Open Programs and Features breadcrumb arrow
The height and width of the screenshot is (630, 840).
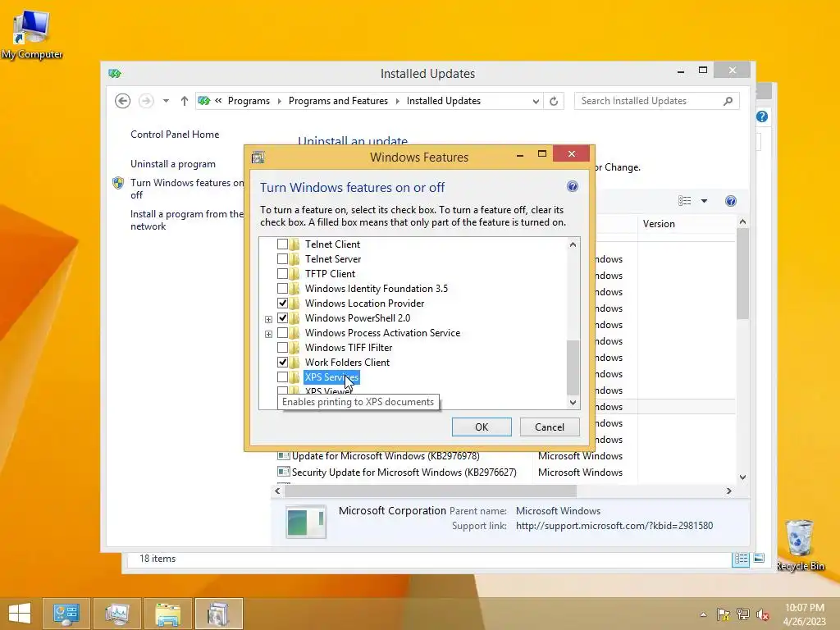click(x=398, y=101)
